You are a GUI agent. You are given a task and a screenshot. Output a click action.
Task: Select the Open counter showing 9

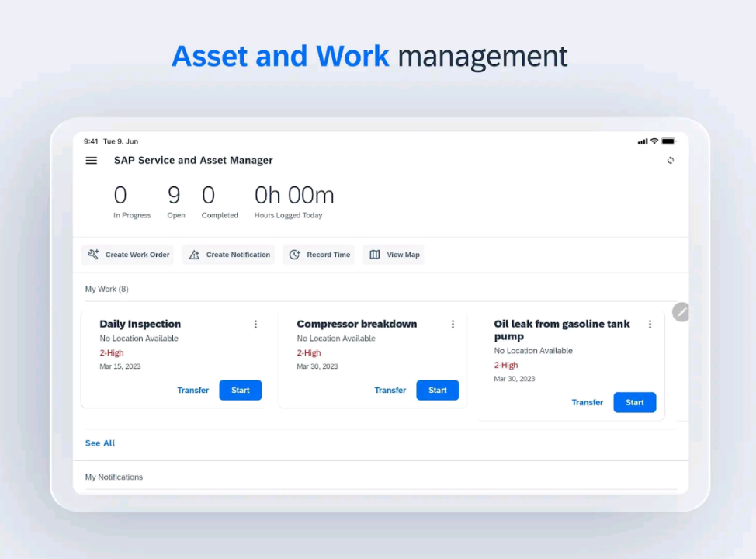(176, 203)
